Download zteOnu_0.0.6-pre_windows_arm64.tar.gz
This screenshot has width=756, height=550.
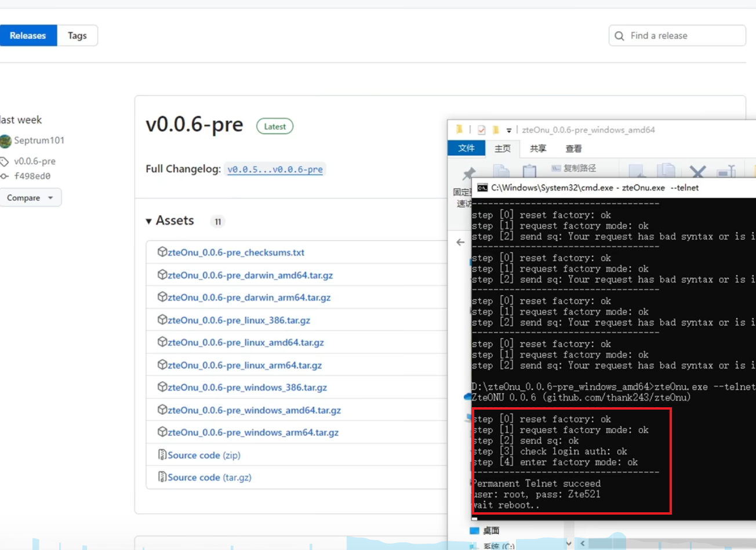253,433
